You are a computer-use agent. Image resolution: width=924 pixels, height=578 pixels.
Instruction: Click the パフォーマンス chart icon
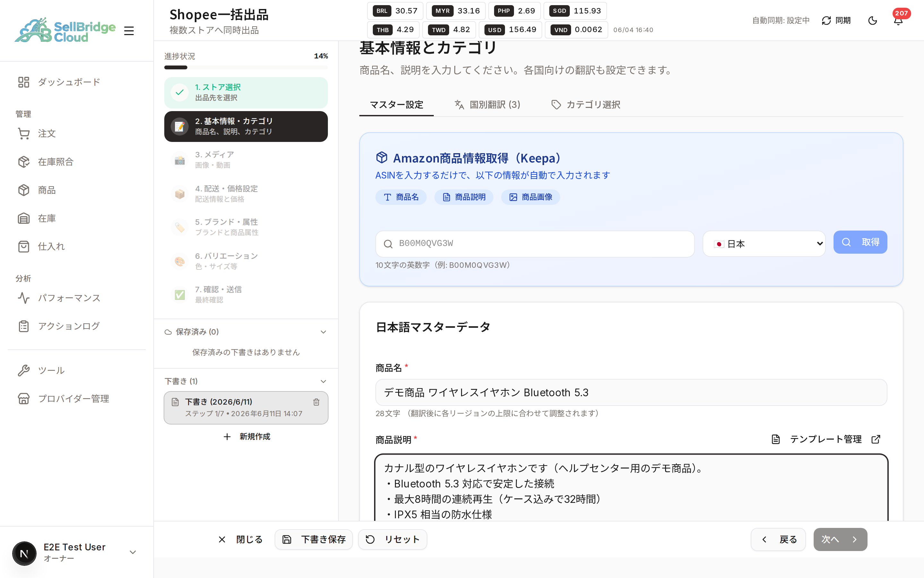pos(24,298)
